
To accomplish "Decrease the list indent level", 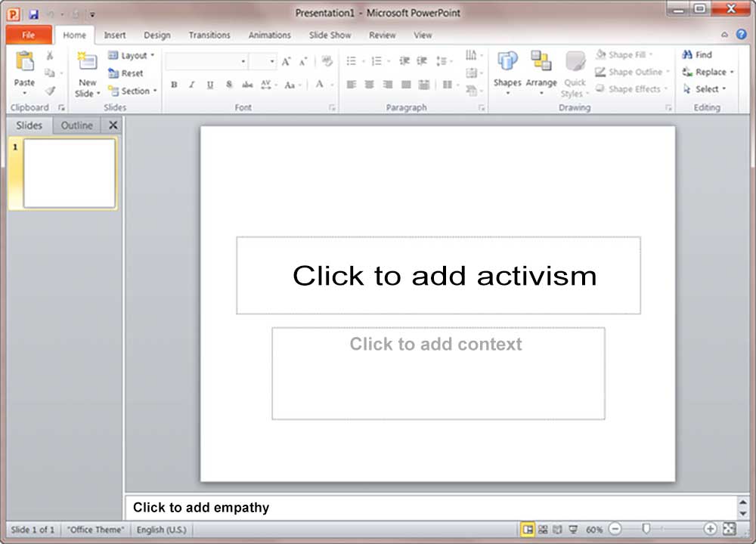I will tap(404, 60).
